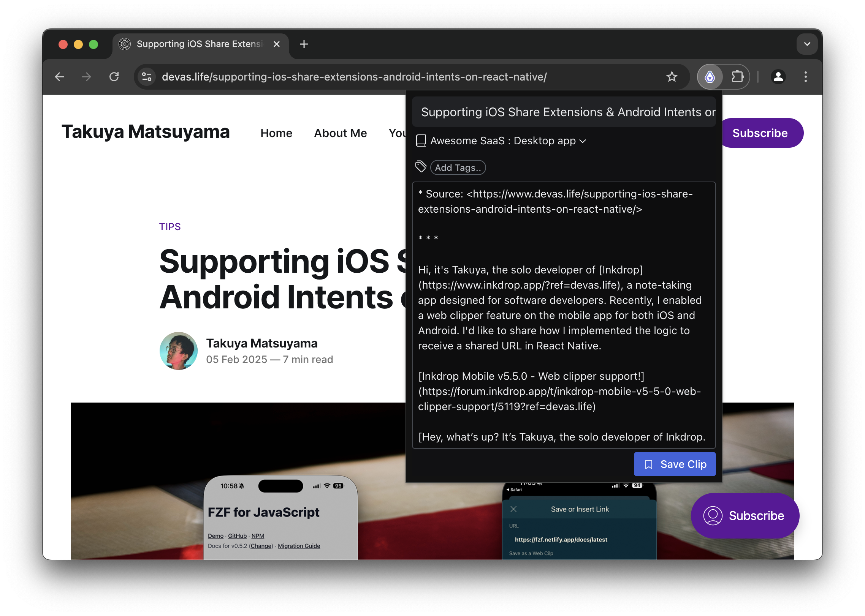
Task: Click the person icon in the Subscribe bubble
Action: pos(713,516)
